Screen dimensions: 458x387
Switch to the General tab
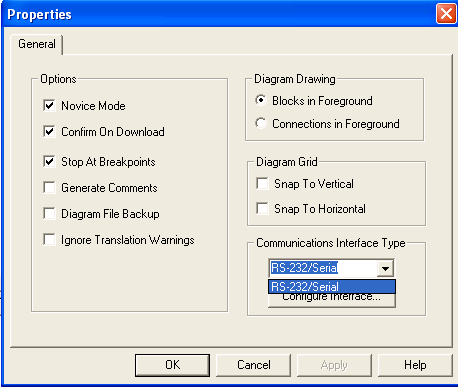37,44
